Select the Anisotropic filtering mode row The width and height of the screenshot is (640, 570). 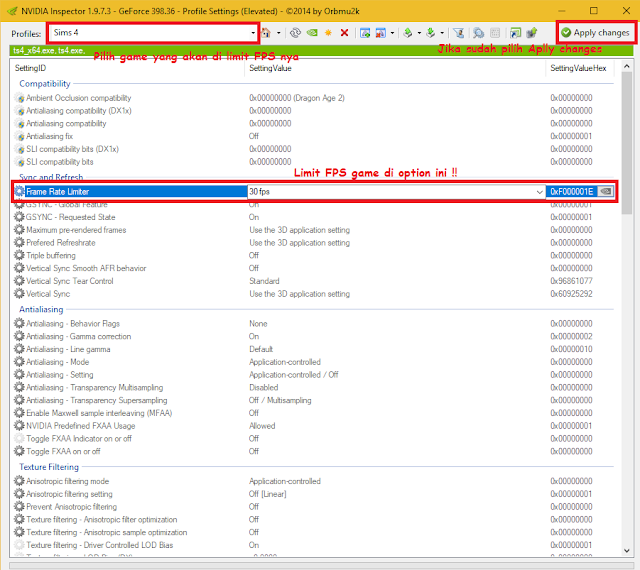[x=313, y=481]
